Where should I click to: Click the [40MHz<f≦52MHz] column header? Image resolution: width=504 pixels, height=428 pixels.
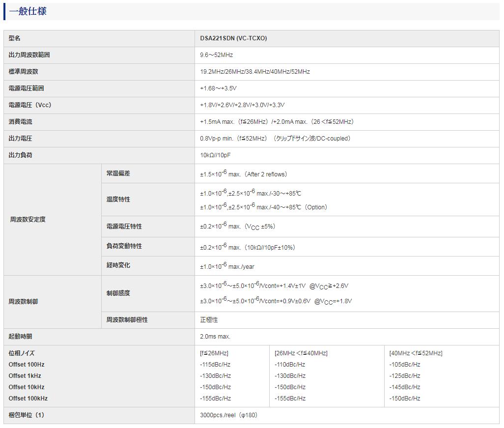416,353
